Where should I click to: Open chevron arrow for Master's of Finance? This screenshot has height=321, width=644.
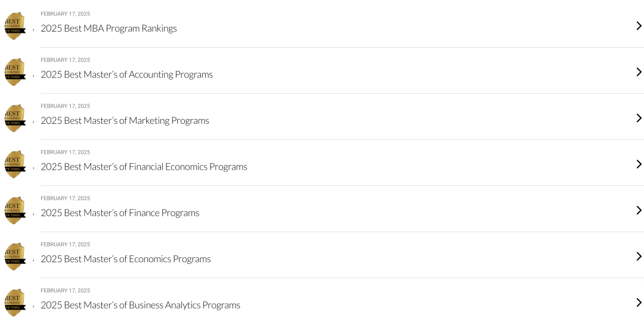point(639,210)
